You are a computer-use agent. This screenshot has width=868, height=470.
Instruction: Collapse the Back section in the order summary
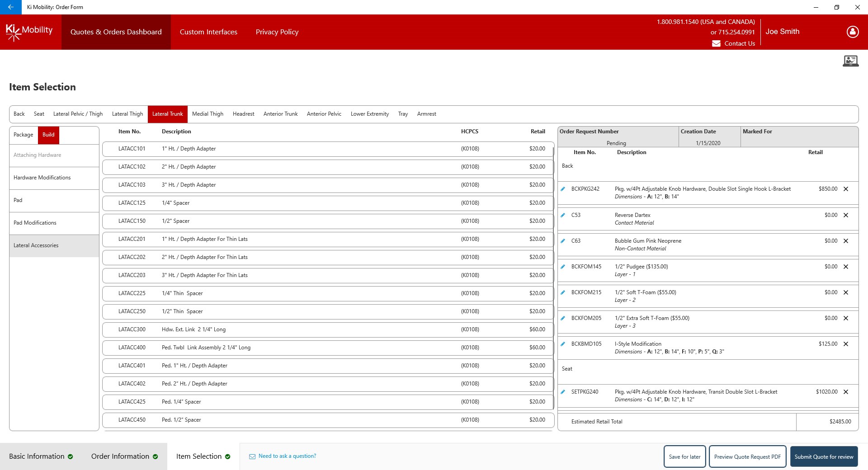[567, 166]
